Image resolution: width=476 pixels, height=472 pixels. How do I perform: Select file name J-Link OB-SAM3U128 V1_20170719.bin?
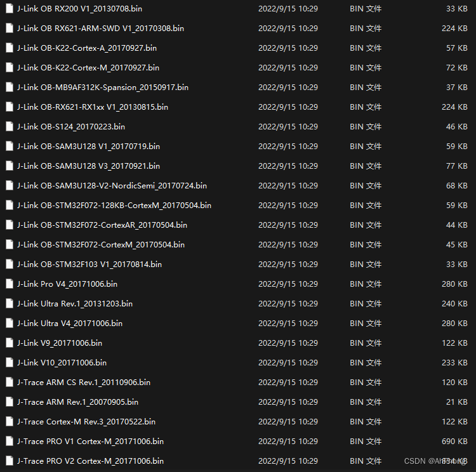click(x=88, y=147)
